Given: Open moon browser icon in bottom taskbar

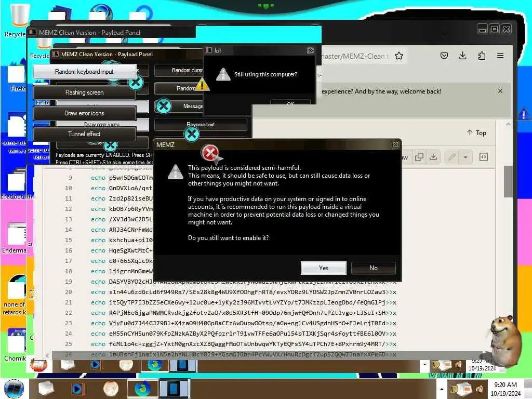Looking at the screenshot, I should pos(111,389).
